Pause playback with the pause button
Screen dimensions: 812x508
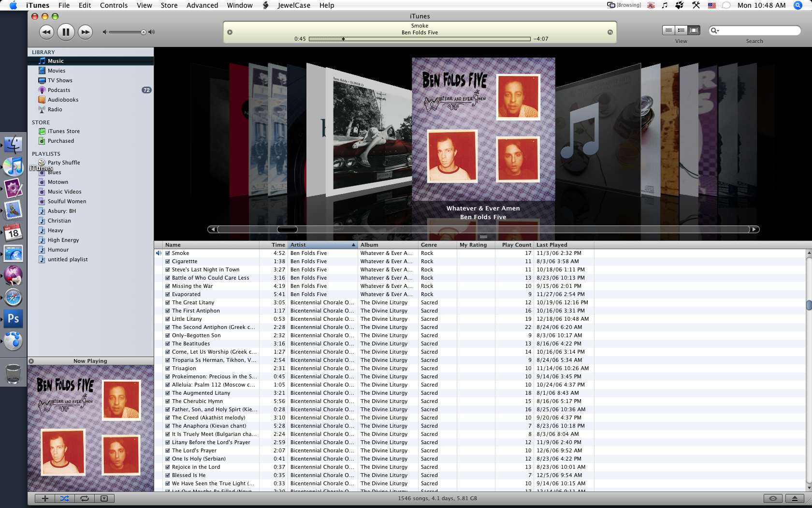pos(66,32)
